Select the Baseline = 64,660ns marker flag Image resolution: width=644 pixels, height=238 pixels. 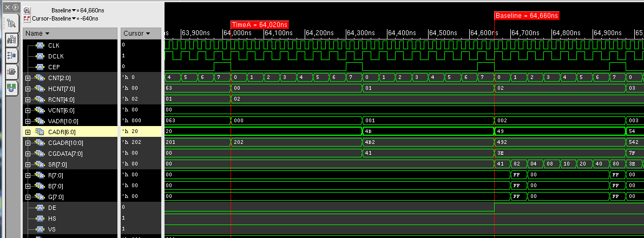tap(527, 16)
